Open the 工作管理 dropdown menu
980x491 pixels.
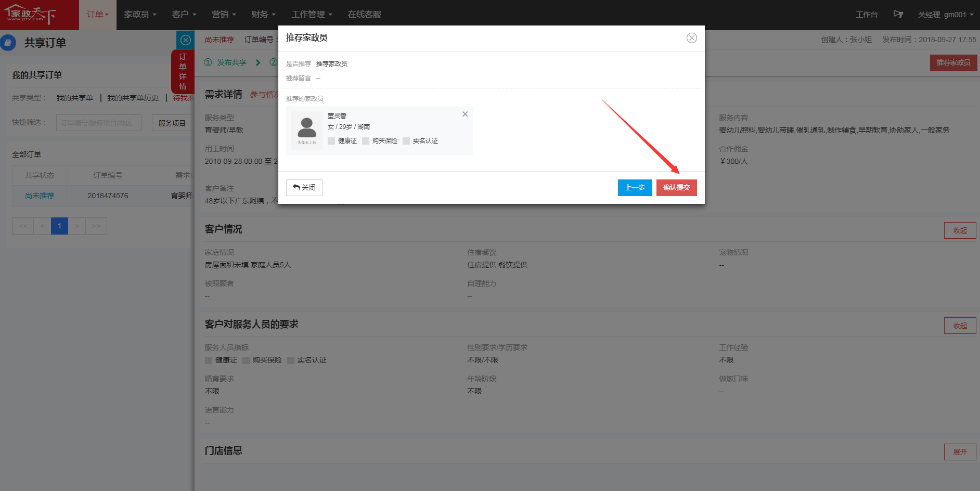[x=312, y=15]
